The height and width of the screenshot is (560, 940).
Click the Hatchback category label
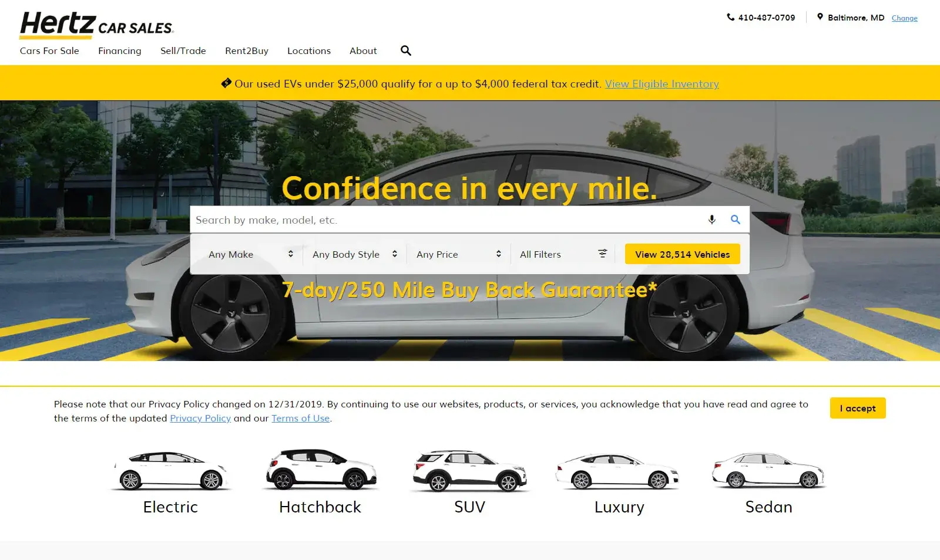coord(320,507)
